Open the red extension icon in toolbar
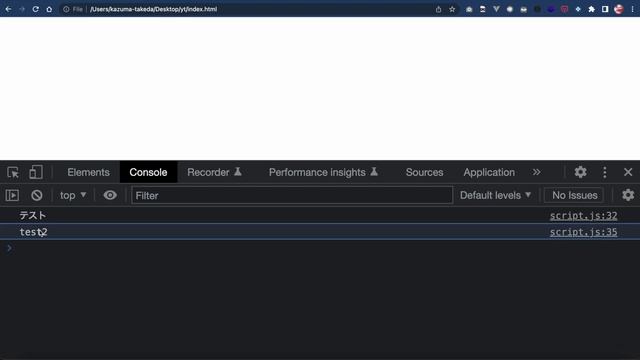This screenshot has width=640, height=360. click(x=564, y=9)
